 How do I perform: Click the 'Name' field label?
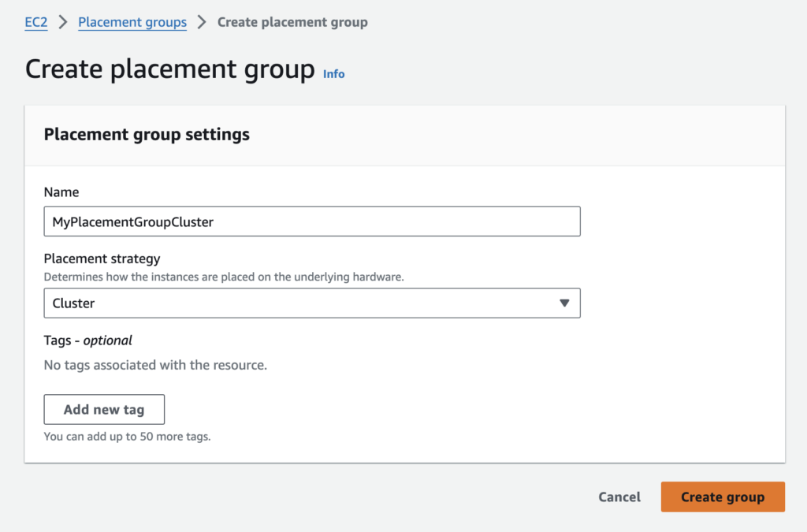point(61,192)
